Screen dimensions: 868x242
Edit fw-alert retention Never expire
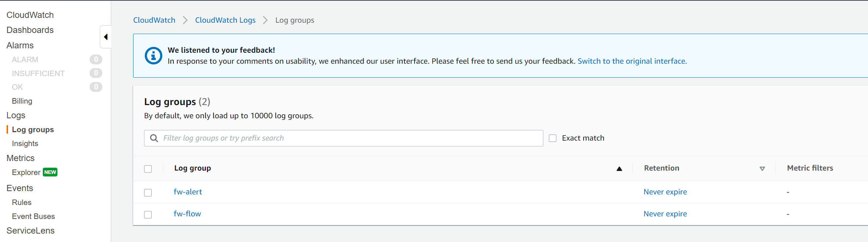[x=665, y=192]
